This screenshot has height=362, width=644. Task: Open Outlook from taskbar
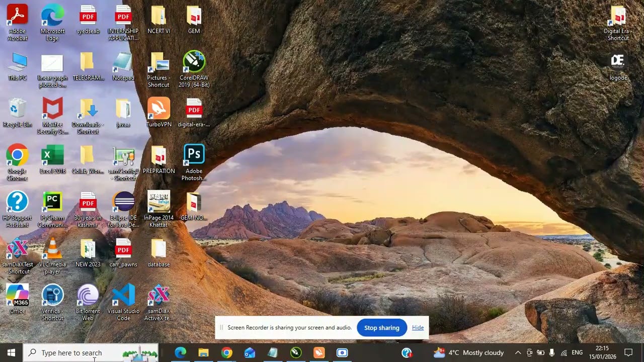250,353
